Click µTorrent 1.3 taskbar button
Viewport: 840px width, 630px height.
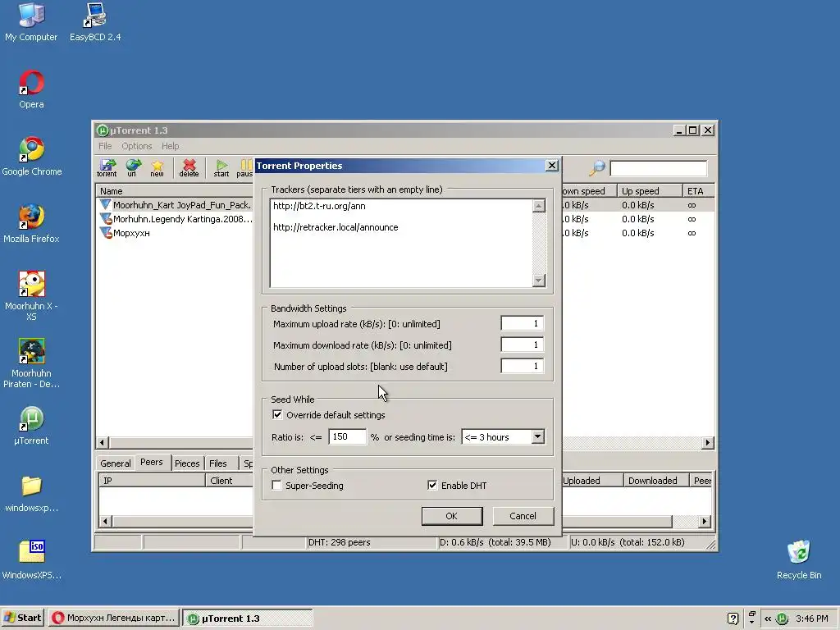pyautogui.click(x=248, y=618)
